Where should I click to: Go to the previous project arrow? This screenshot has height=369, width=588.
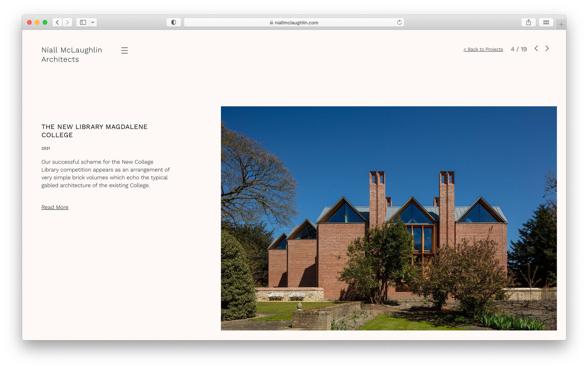(x=536, y=49)
